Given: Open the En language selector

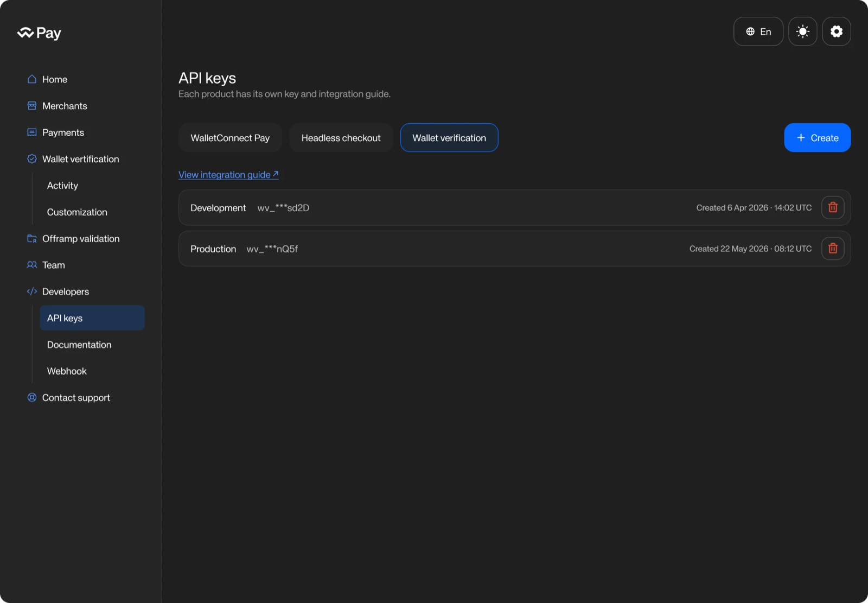Looking at the screenshot, I should point(758,31).
